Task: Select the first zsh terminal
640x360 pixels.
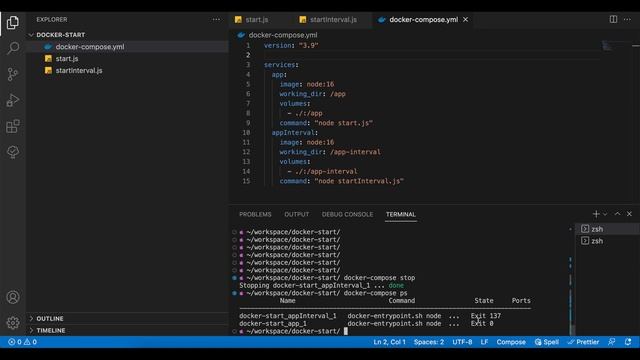Action: [x=607, y=229]
